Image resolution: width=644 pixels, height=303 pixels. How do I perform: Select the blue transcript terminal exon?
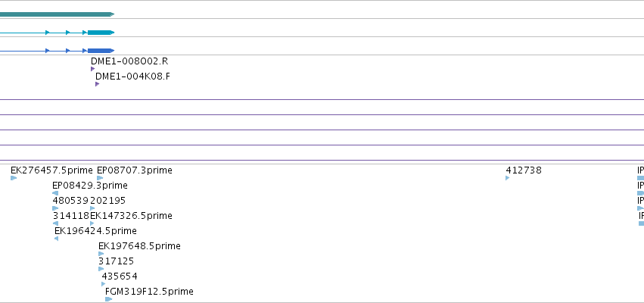point(101,51)
